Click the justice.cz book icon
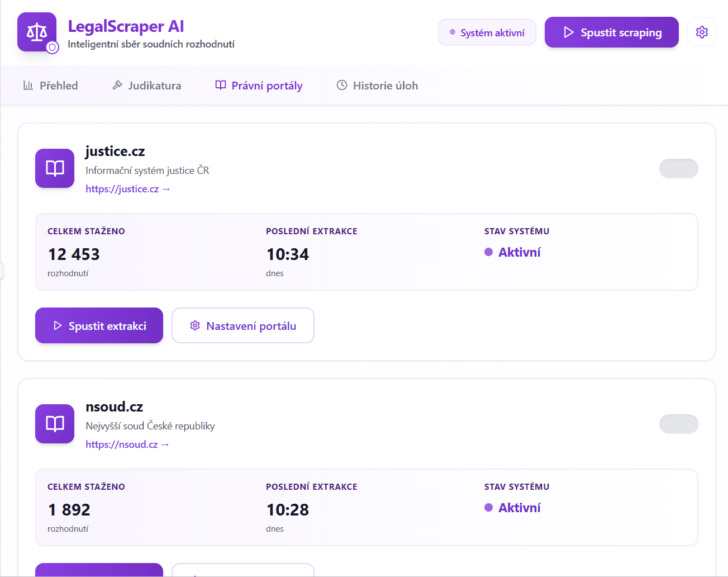The image size is (728, 577). pyautogui.click(x=55, y=168)
